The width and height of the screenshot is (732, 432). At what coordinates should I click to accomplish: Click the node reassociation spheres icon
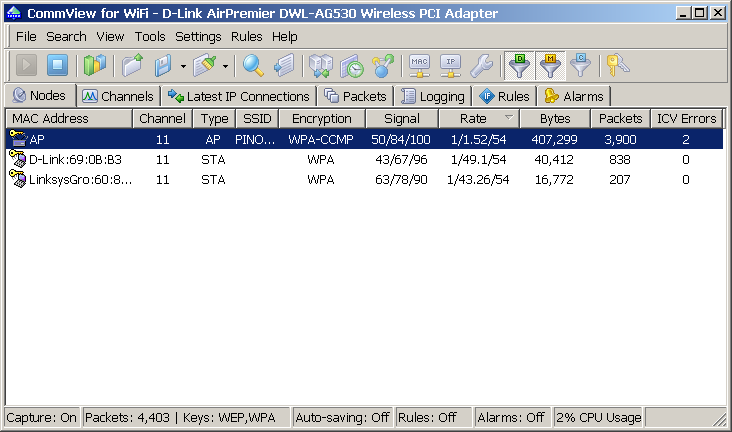tap(383, 65)
